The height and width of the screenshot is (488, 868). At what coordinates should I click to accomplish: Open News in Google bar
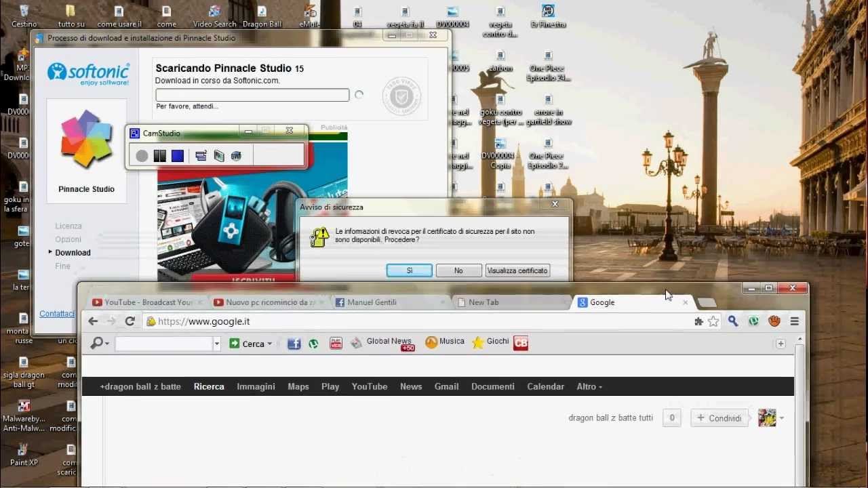point(411,386)
